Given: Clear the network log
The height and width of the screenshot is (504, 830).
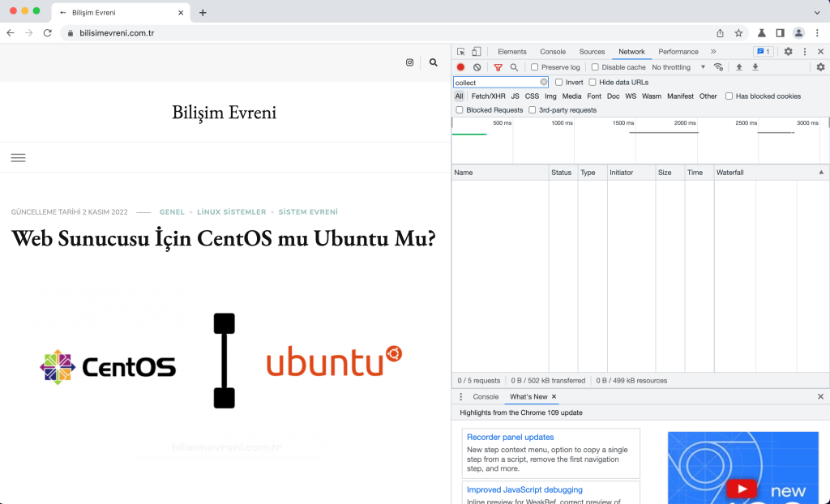Looking at the screenshot, I should 477,67.
